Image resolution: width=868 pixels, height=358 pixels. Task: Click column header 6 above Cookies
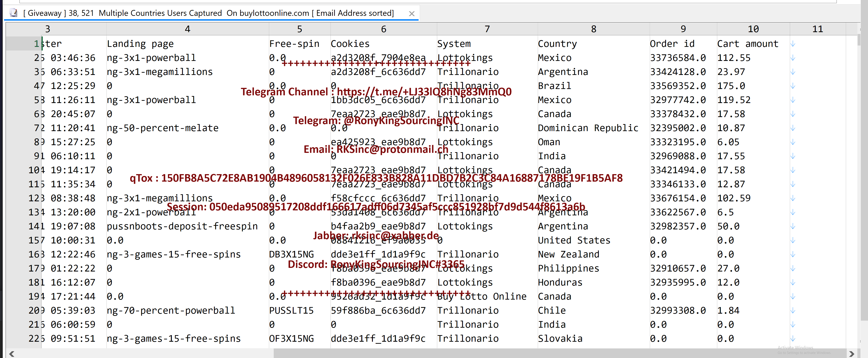tap(384, 29)
